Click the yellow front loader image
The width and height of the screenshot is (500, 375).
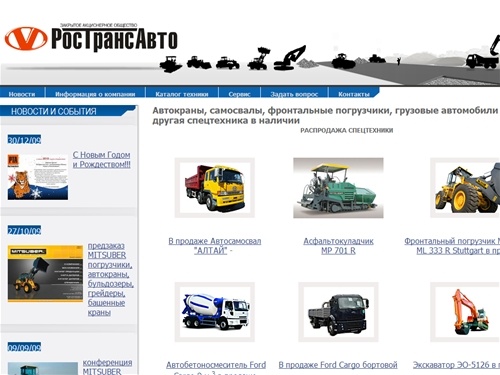[x=465, y=188]
